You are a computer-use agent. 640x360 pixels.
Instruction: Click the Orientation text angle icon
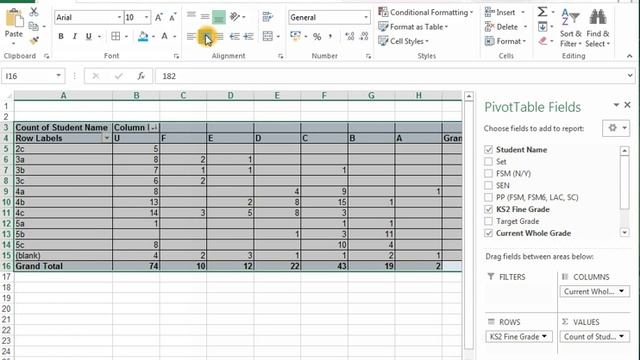point(235,17)
